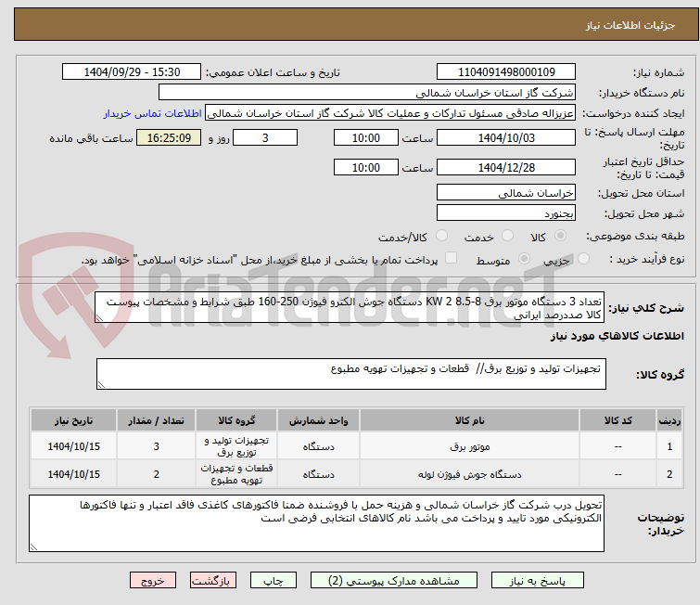Click delivery city field بجنورد
700x605 pixels.
click(506, 213)
